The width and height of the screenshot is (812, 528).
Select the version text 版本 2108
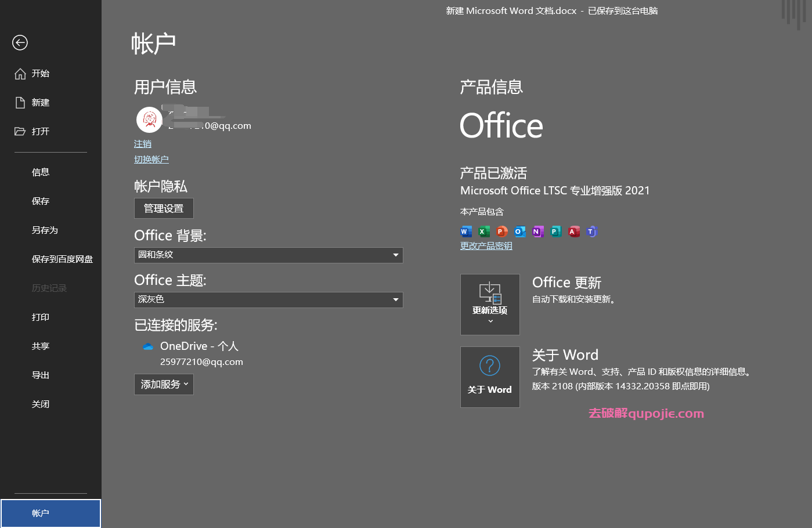[621, 386]
